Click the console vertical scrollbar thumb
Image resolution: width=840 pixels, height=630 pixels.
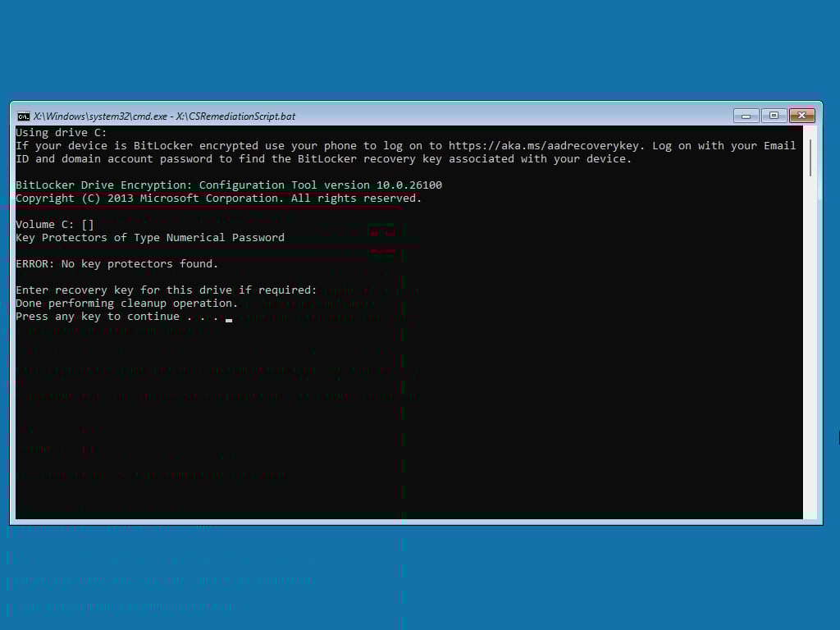(x=810, y=157)
